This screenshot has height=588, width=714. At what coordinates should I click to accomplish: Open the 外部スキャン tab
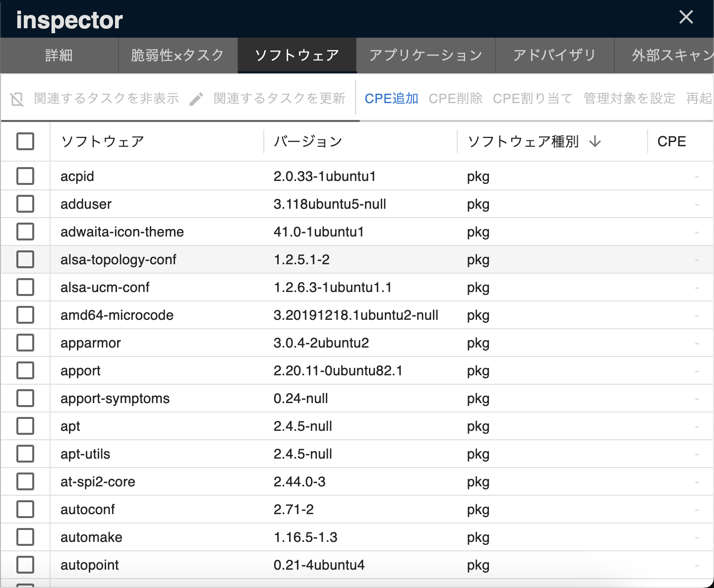click(x=664, y=56)
